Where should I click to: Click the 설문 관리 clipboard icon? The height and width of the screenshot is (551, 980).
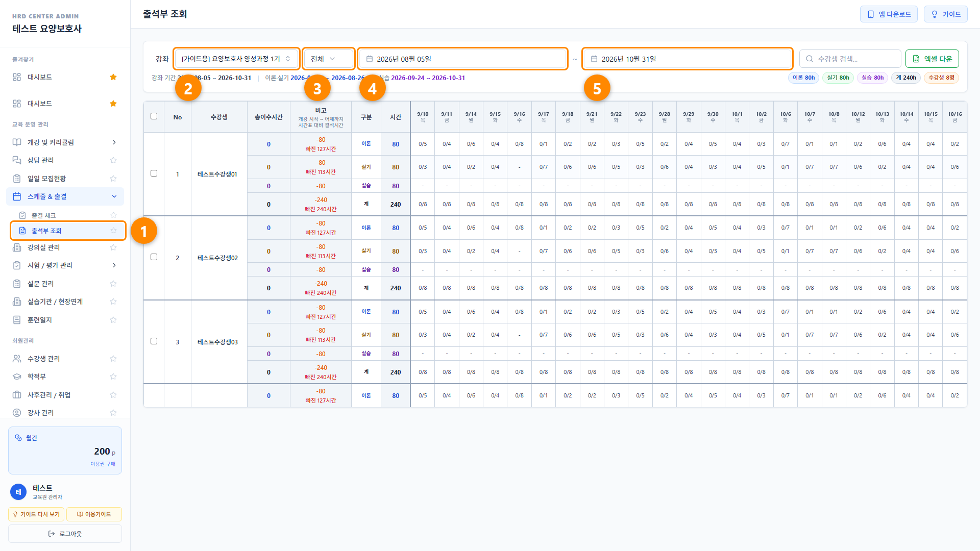click(x=17, y=284)
